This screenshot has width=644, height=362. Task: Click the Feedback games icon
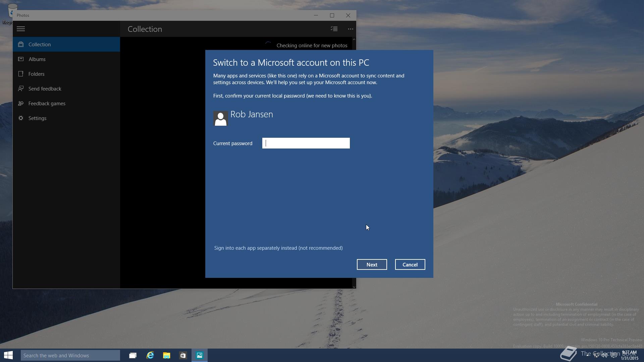point(21,103)
